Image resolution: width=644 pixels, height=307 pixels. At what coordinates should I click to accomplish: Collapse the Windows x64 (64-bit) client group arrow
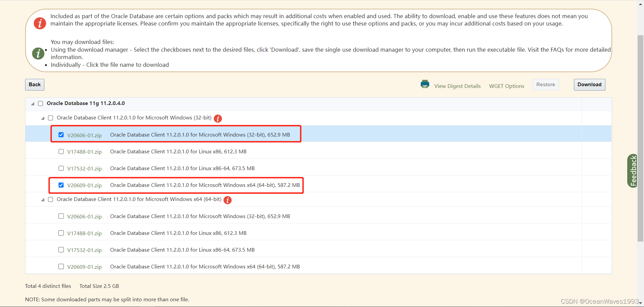pyautogui.click(x=43, y=200)
